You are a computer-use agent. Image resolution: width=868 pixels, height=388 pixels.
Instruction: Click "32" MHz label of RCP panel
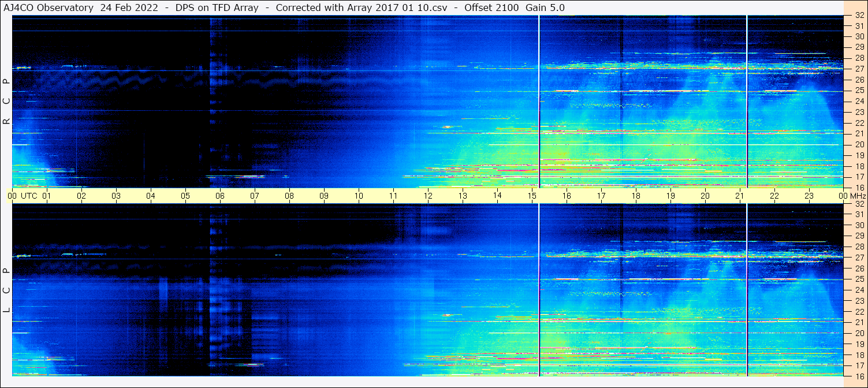(x=859, y=15)
